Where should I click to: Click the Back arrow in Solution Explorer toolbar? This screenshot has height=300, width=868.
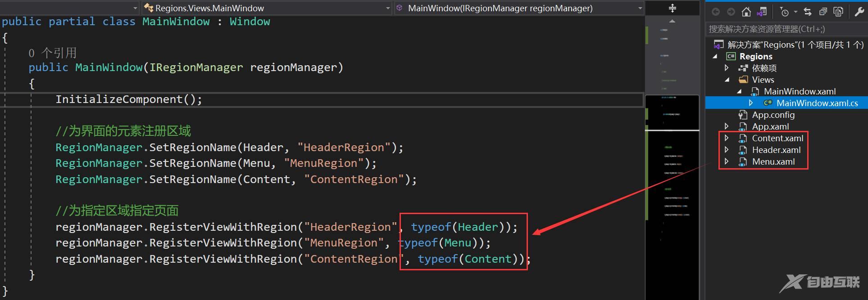pos(716,12)
